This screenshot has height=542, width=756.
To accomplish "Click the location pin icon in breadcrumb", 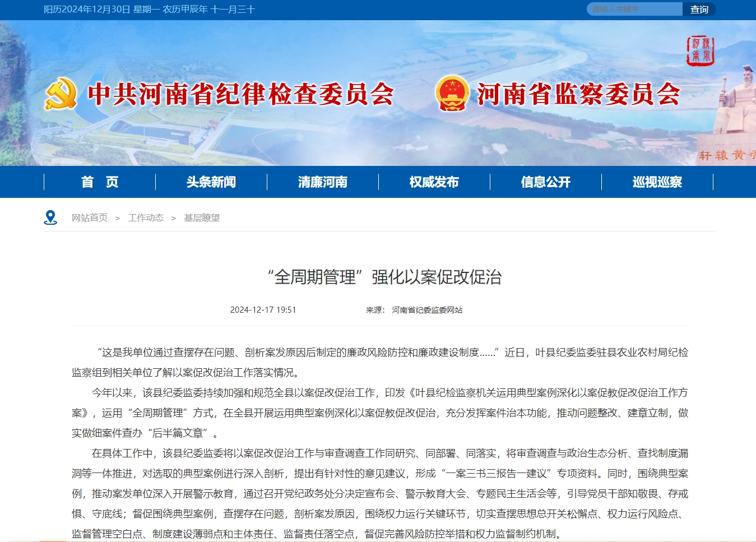I will 50,217.
